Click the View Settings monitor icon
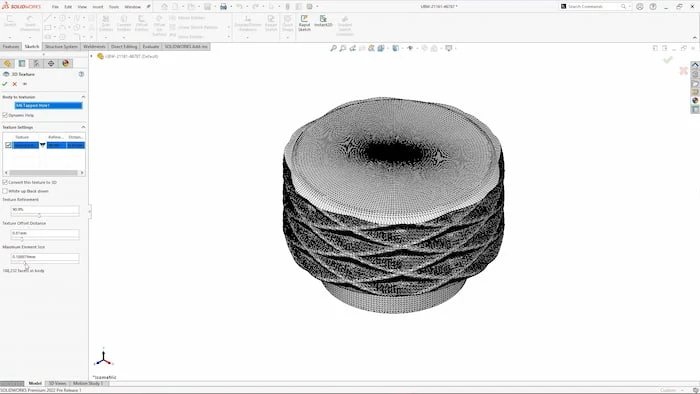 point(448,48)
